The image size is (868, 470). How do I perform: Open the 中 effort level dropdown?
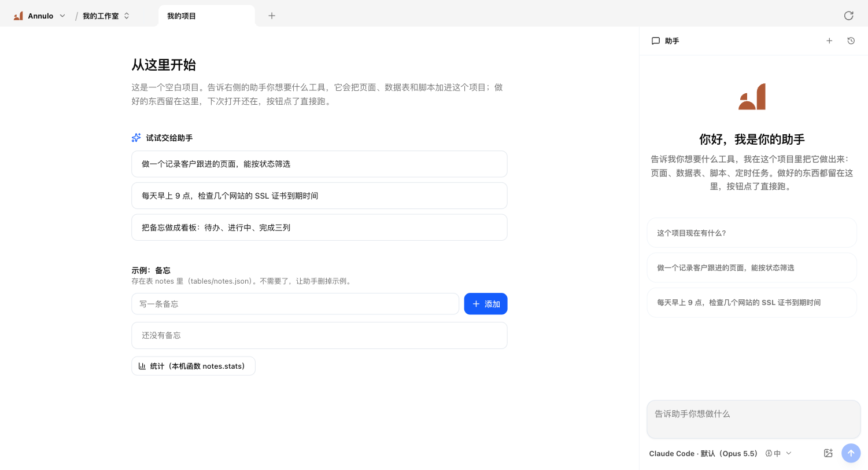pos(778,453)
